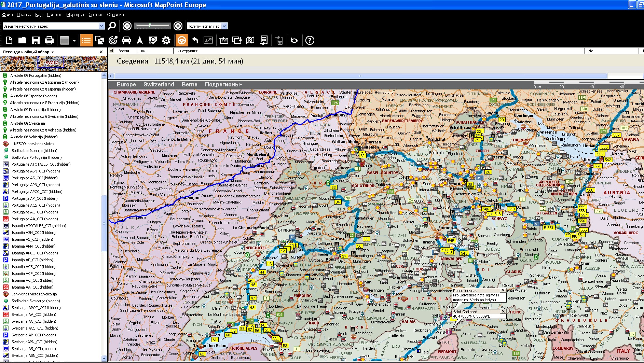The height and width of the screenshot is (363, 644).
Task: Zoom in with the plus button
Action: click(x=178, y=26)
